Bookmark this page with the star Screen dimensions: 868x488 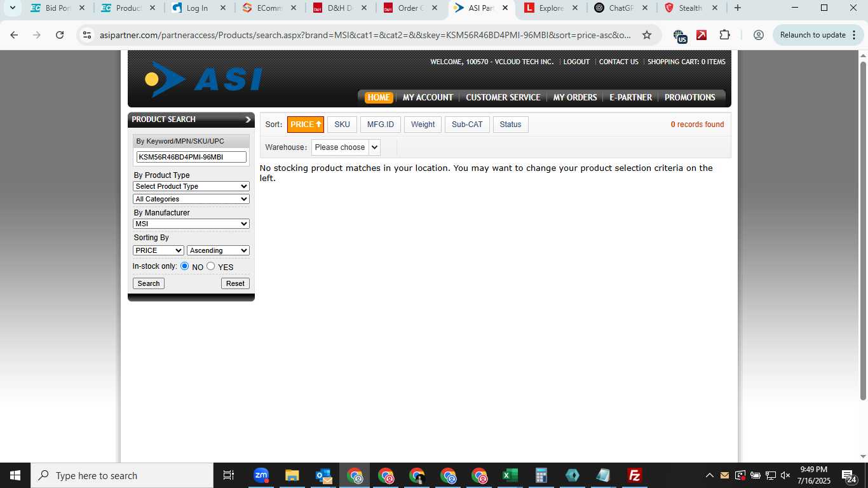(647, 35)
